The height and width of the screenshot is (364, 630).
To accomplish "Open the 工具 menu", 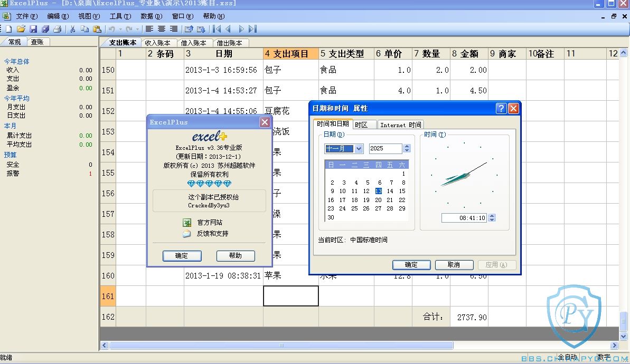I will pos(120,16).
